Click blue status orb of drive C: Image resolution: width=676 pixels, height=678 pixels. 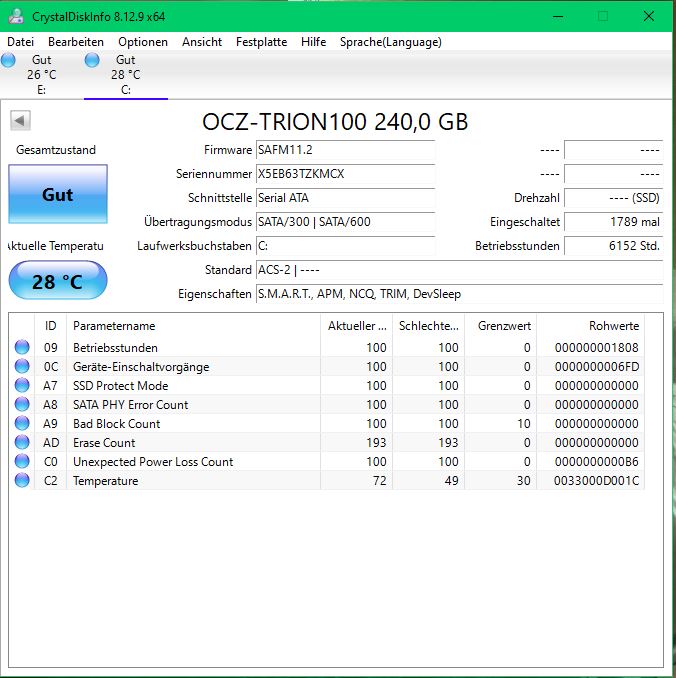click(x=92, y=60)
